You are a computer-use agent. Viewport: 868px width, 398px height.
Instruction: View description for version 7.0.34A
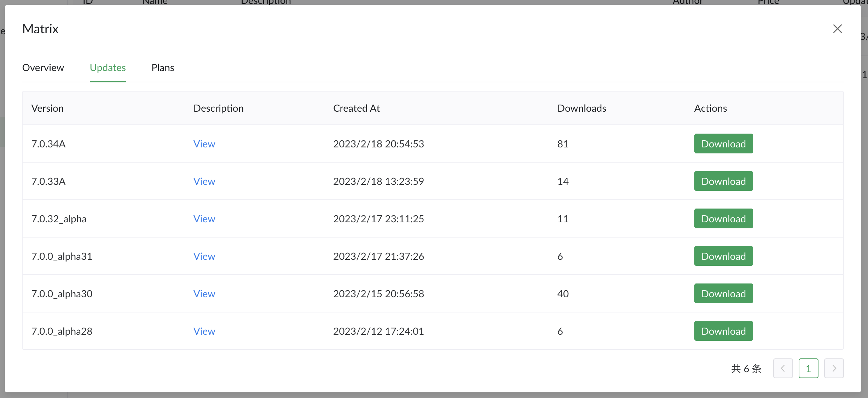click(204, 144)
